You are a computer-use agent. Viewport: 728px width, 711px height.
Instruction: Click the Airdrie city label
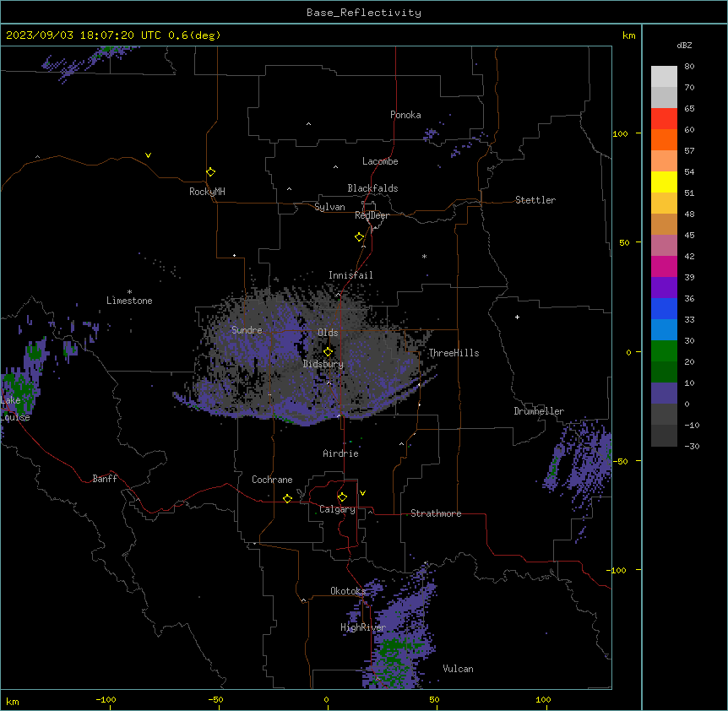pos(341,453)
